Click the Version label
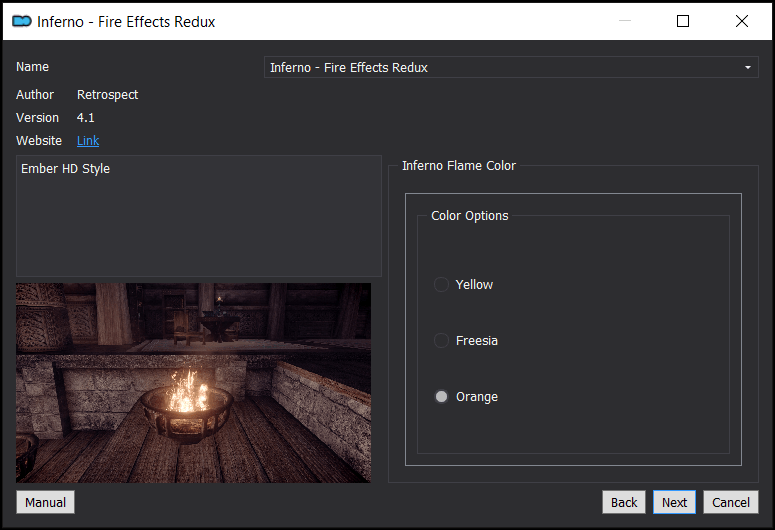 [x=38, y=118]
